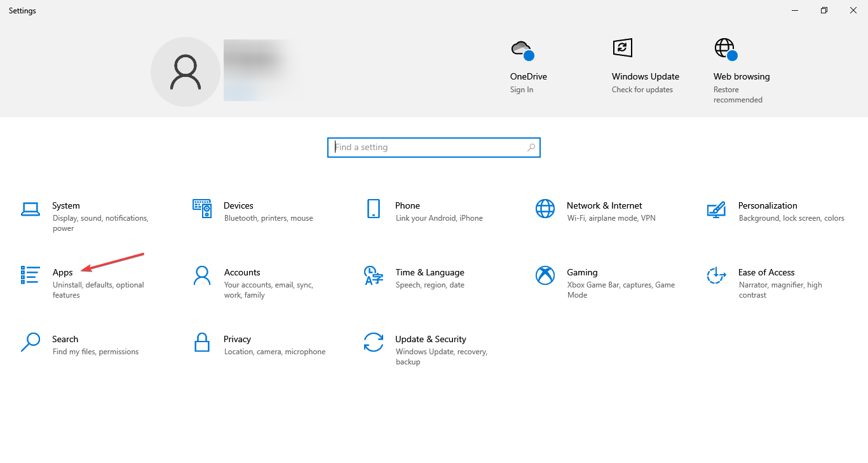Open the Network & Internet globe icon
The height and width of the screenshot is (463, 868).
coord(545,209)
